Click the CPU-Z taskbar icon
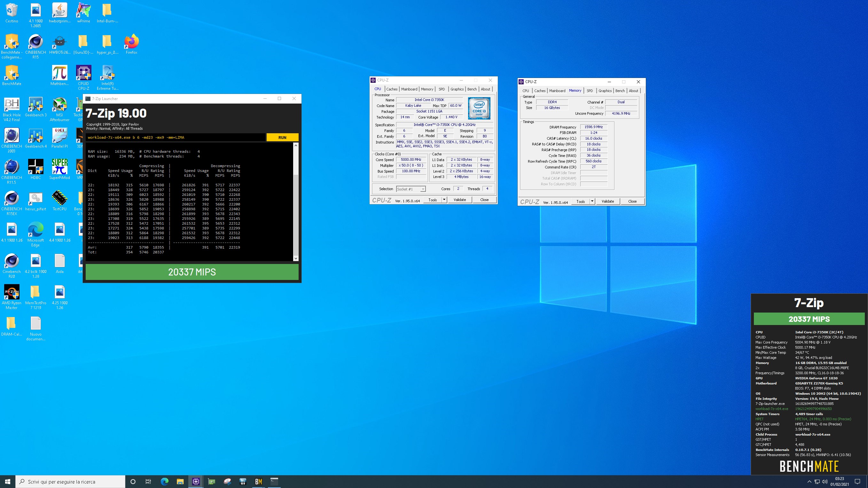This screenshot has width=868, height=488. pos(196,482)
